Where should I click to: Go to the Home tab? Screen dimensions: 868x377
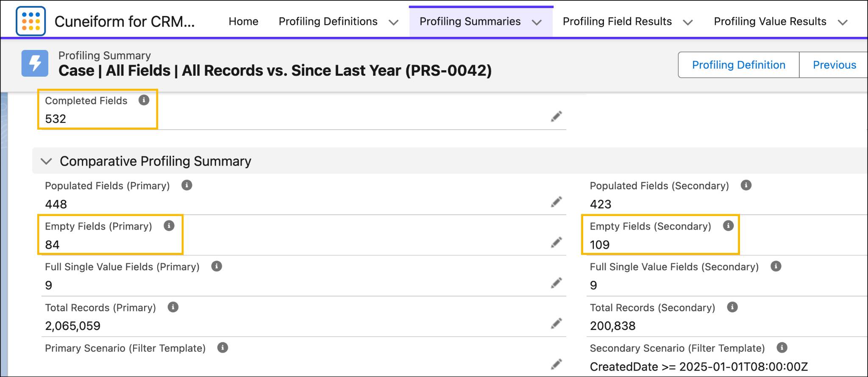(243, 21)
